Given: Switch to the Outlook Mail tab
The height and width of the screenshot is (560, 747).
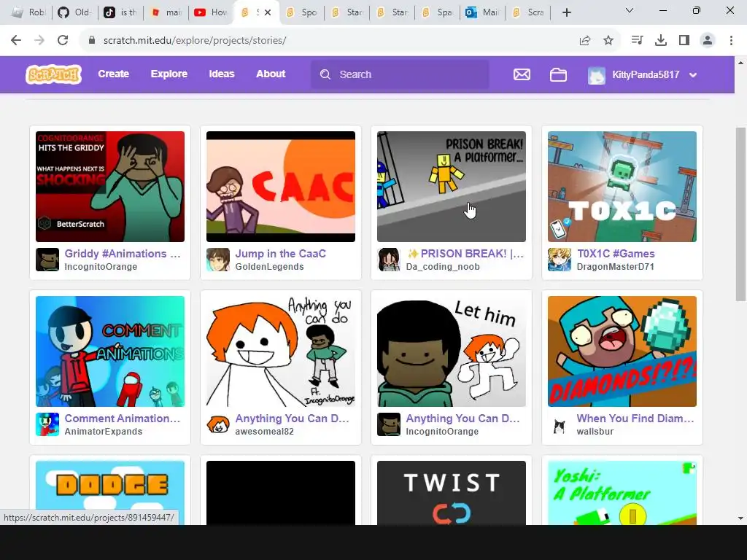Looking at the screenshot, I should pyautogui.click(x=482, y=12).
